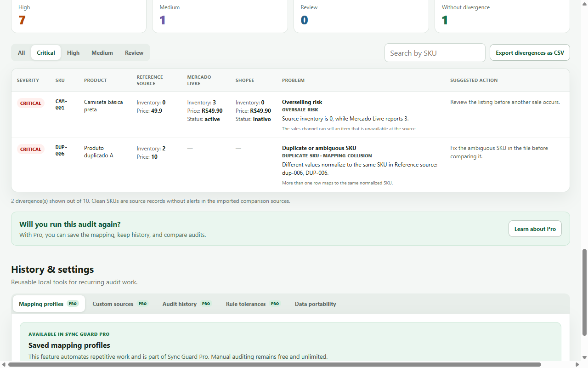588x368 pixels.
Task: Click the OVERSALE_RISK code label
Action: 300,110
